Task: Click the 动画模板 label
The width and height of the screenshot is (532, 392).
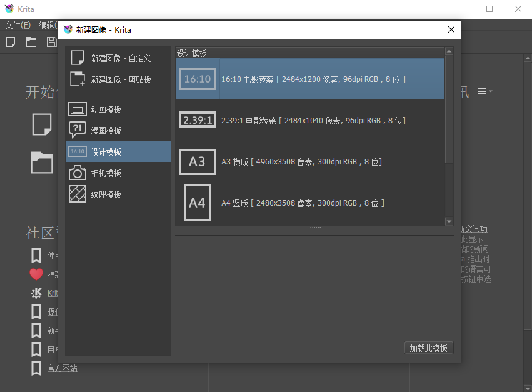Action: 106,109
